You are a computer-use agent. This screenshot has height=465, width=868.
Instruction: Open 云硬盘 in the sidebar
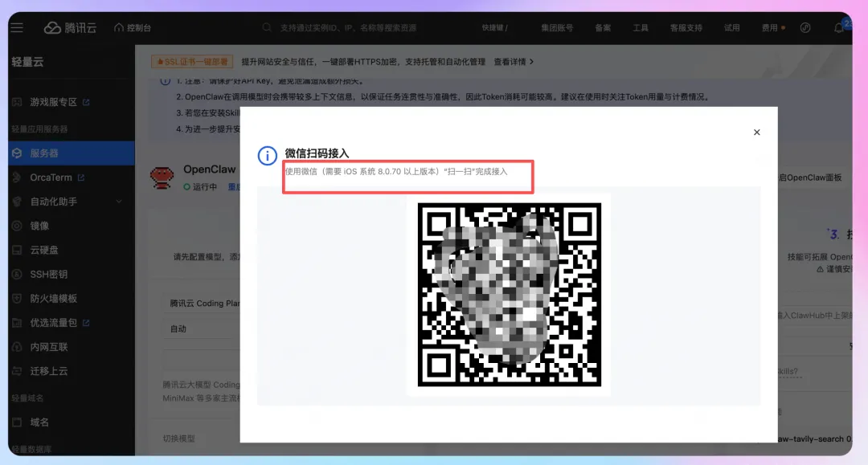(43, 250)
